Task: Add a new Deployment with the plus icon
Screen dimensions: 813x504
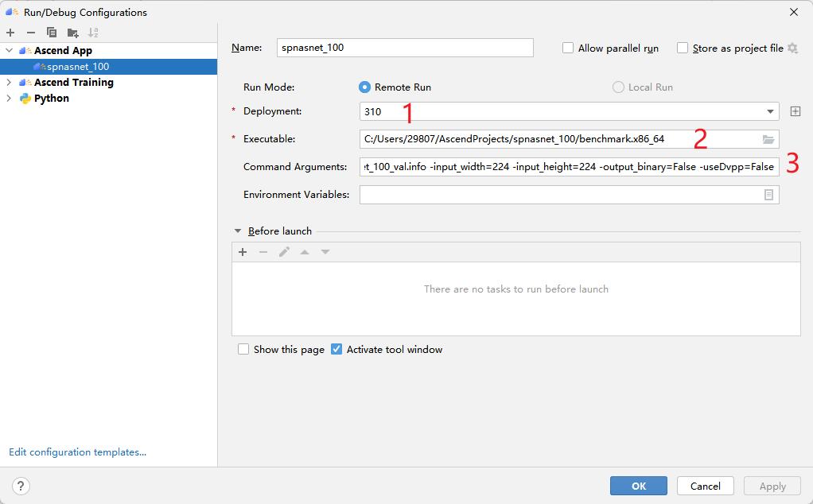Action: pos(795,111)
